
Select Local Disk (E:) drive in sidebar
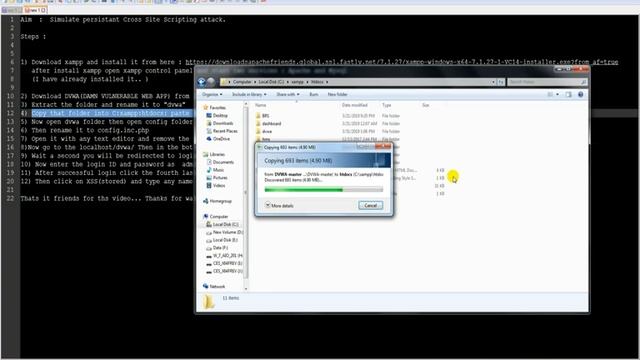tap(222, 240)
